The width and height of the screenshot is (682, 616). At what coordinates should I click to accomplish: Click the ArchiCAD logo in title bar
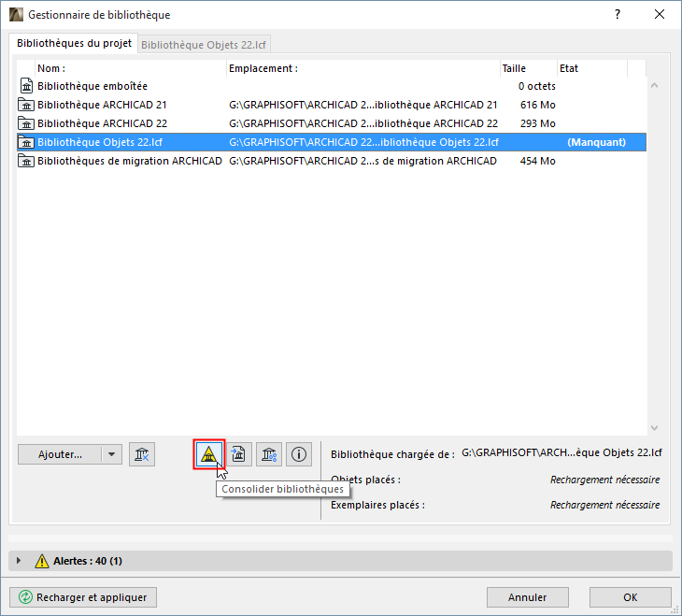point(16,14)
